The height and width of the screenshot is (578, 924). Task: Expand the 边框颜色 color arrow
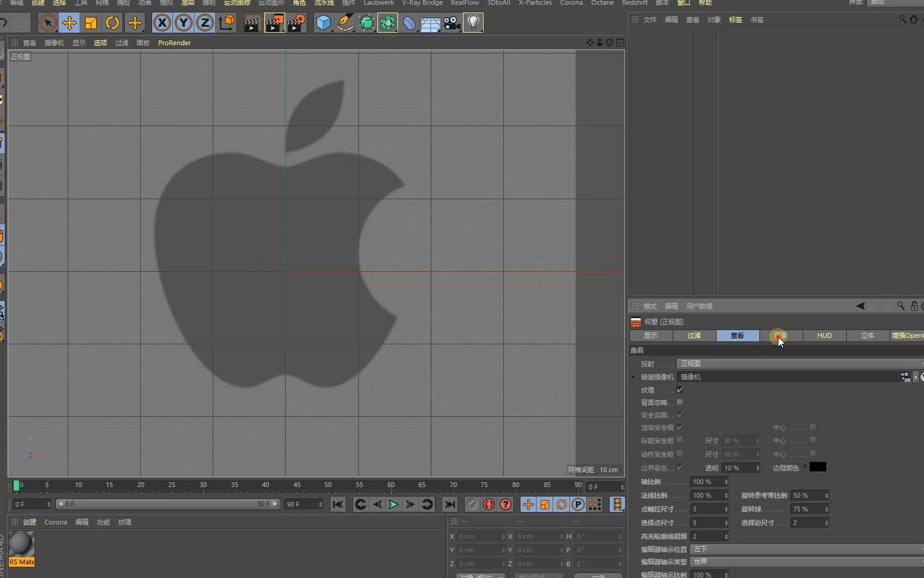(805, 467)
